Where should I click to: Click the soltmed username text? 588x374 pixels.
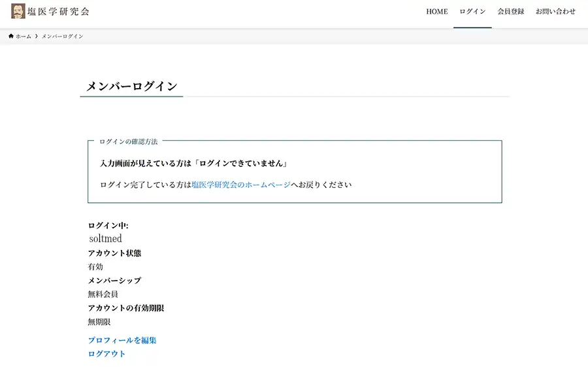(106, 239)
